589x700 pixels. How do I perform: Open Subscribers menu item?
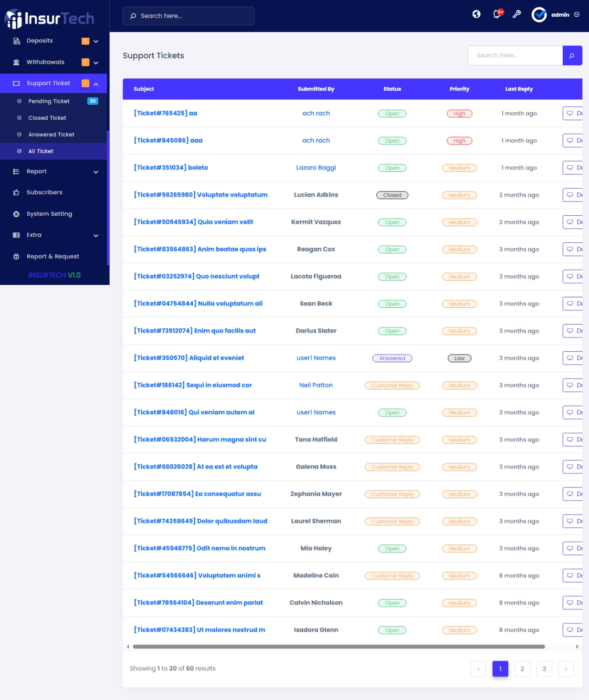[53, 192]
